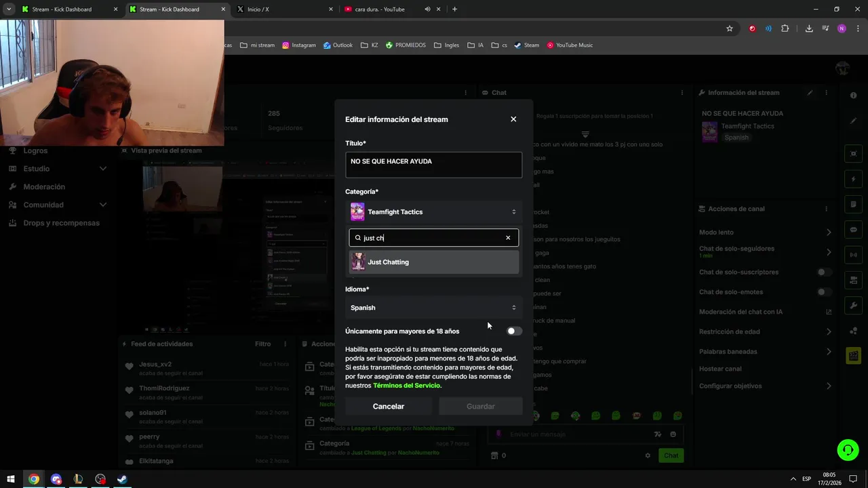
Task: Open Chrome profile N avatar
Action: click(842, 28)
